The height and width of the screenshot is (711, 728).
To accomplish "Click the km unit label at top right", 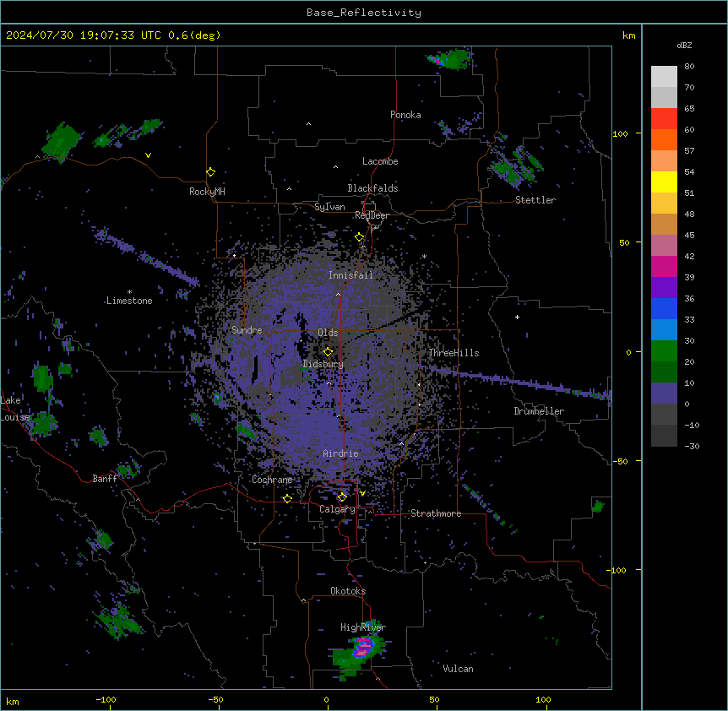I will click(x=629, y=35).
